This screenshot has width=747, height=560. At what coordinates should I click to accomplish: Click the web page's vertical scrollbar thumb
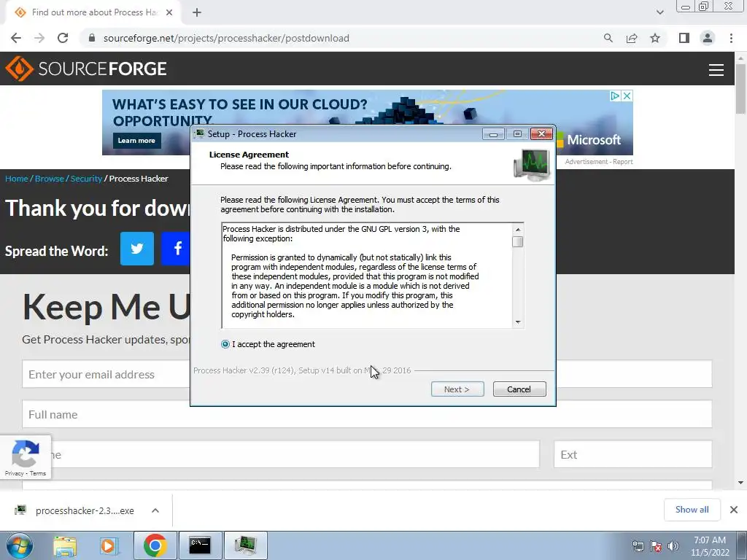740,88
